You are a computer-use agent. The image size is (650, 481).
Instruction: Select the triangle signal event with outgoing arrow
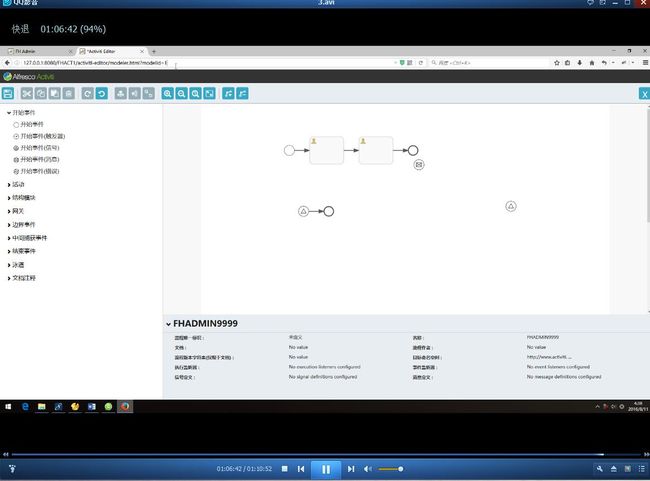coord(303,211)
